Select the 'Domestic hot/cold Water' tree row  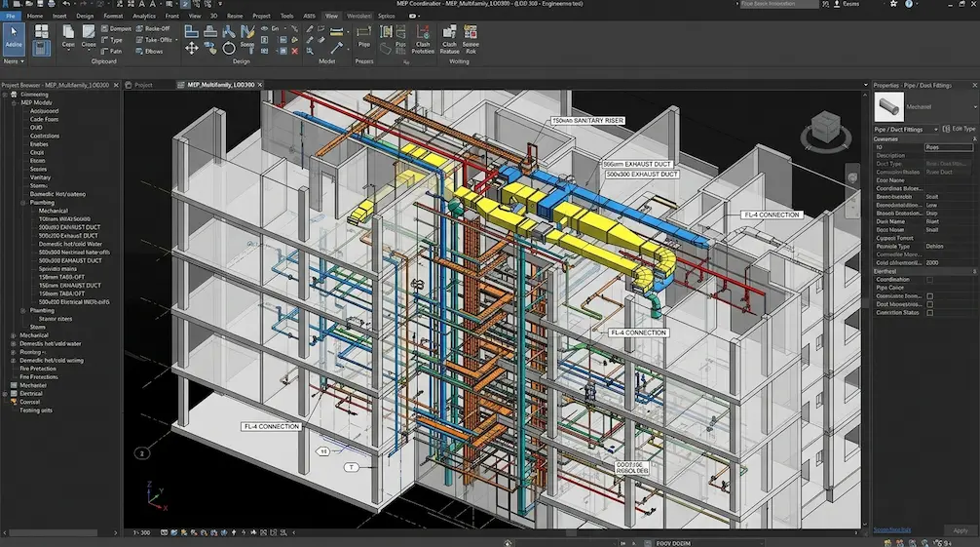point(70,244)
